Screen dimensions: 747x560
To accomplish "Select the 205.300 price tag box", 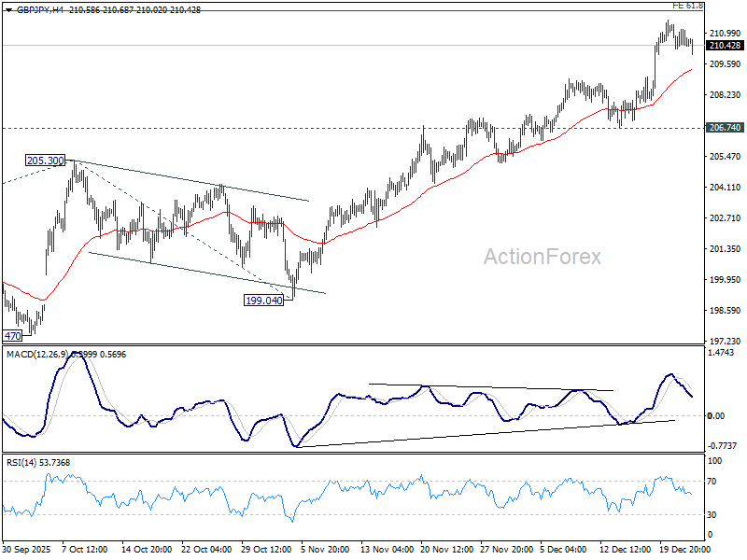I will tap(43, 161).
